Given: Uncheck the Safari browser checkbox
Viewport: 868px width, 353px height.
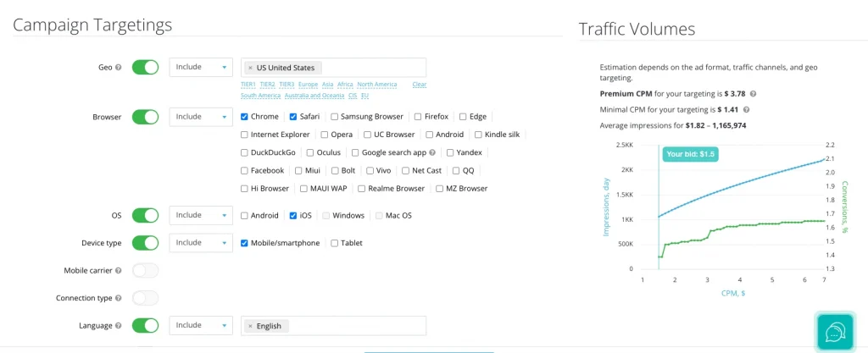Looking at the screenshot, I should point(293,117).
